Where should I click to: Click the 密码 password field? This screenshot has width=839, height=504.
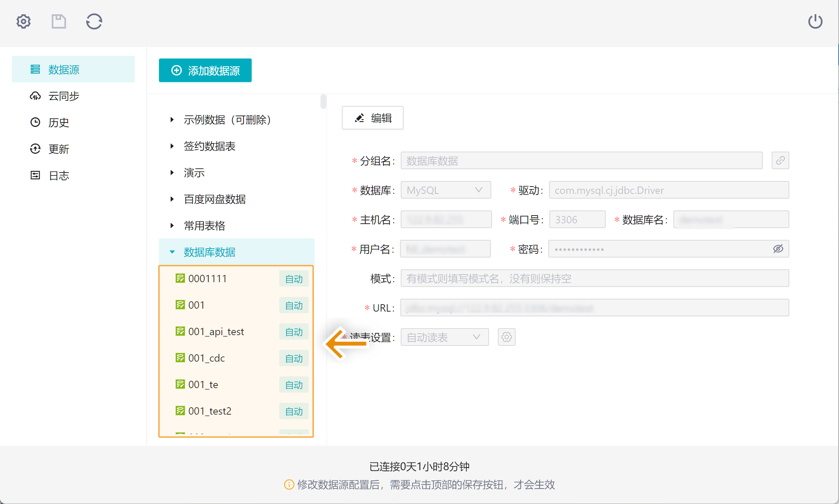669,249
